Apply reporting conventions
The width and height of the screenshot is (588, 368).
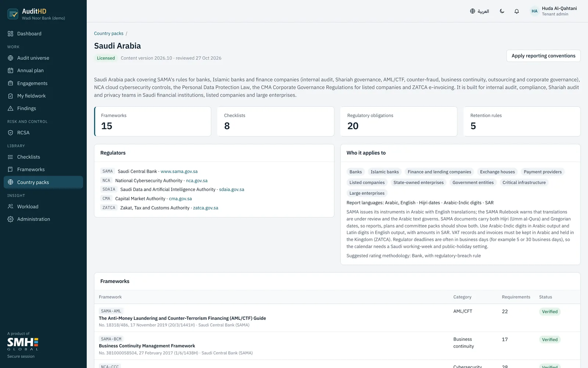(543, 56)
